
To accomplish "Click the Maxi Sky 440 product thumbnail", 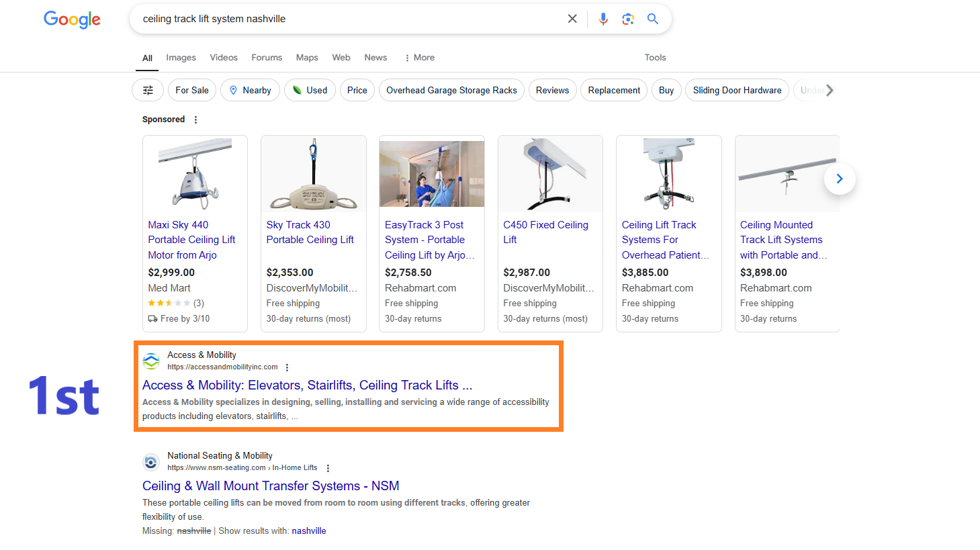I will tap(195, 174).
